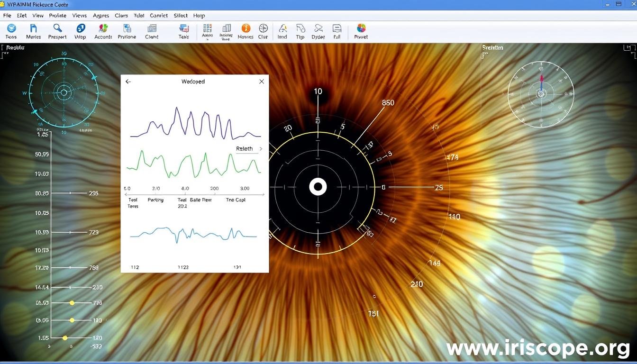Screen dimensions: 637x364
Task: Click the cyan compass gauge in Reoults panel
Action: (64, 92)
